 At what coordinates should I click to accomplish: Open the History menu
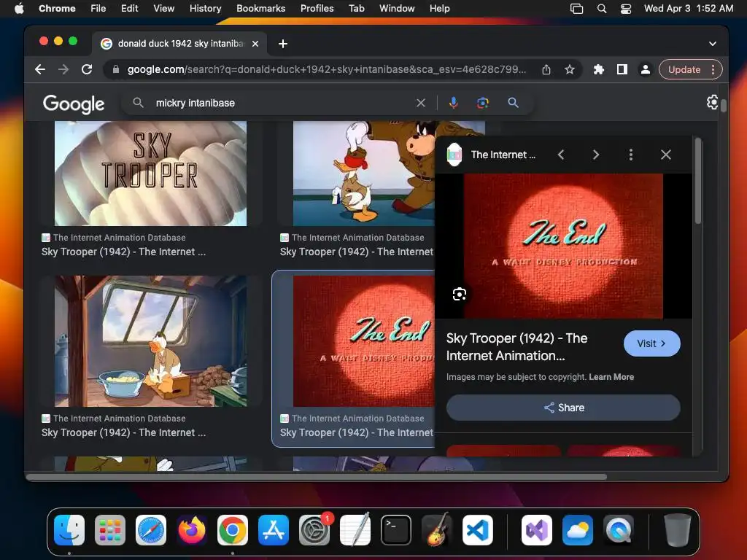point(205,9)
